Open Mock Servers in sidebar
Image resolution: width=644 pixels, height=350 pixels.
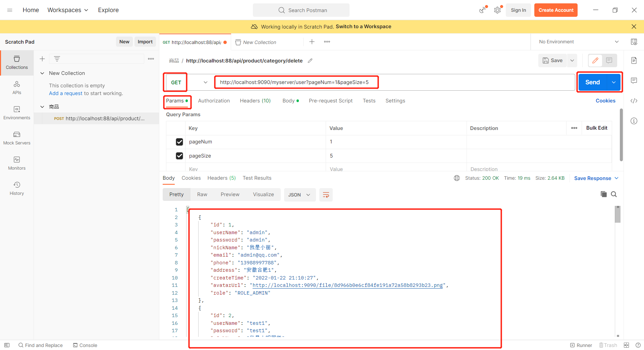pyautogui.click(x=17, y=138)
